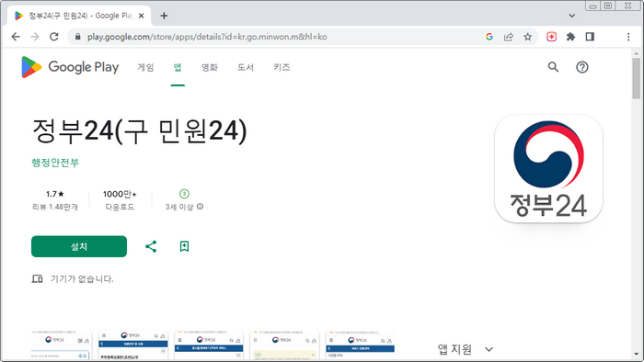Open Chrome three-dot menu

pyautogui.click(x=628, y=37)
